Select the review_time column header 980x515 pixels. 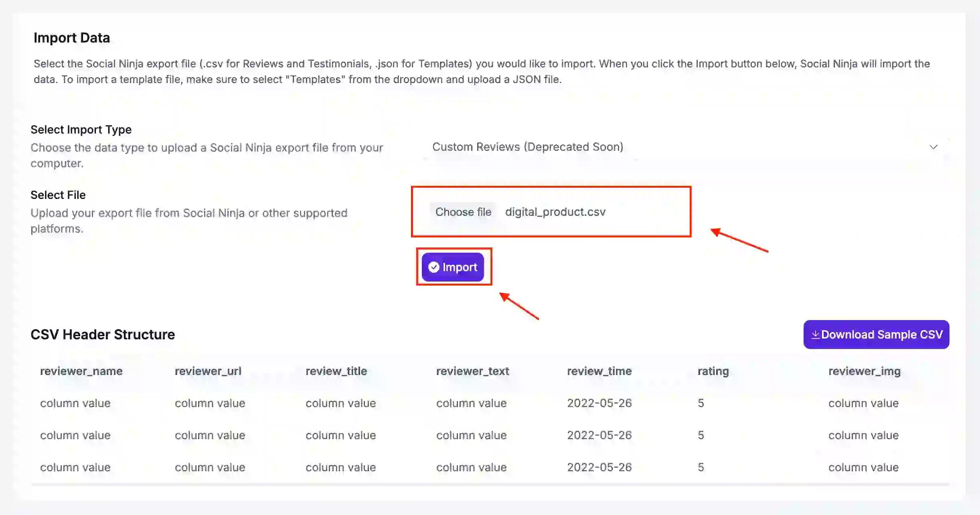[x=599, y=371]
